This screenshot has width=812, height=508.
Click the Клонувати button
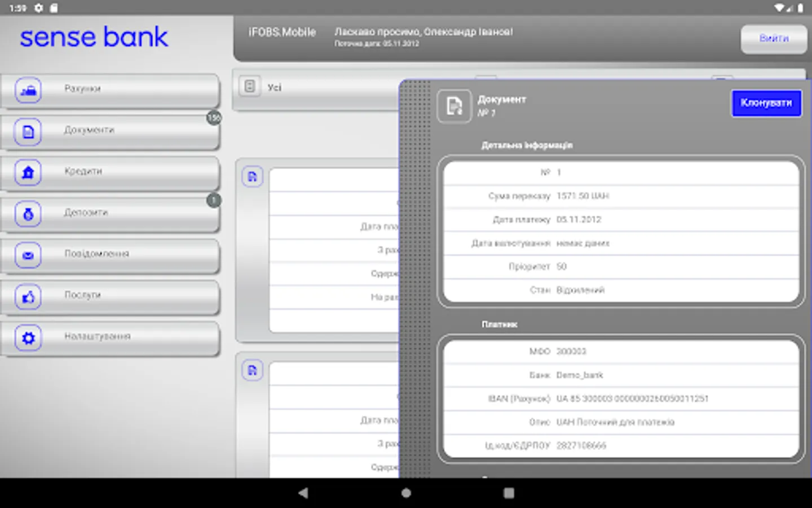pyautogui.click(x=766, y=103)
